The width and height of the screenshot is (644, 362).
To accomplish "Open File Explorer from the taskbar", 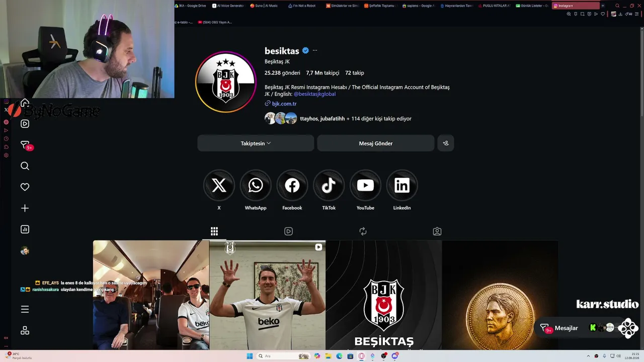I will click(x=328, y=356).
